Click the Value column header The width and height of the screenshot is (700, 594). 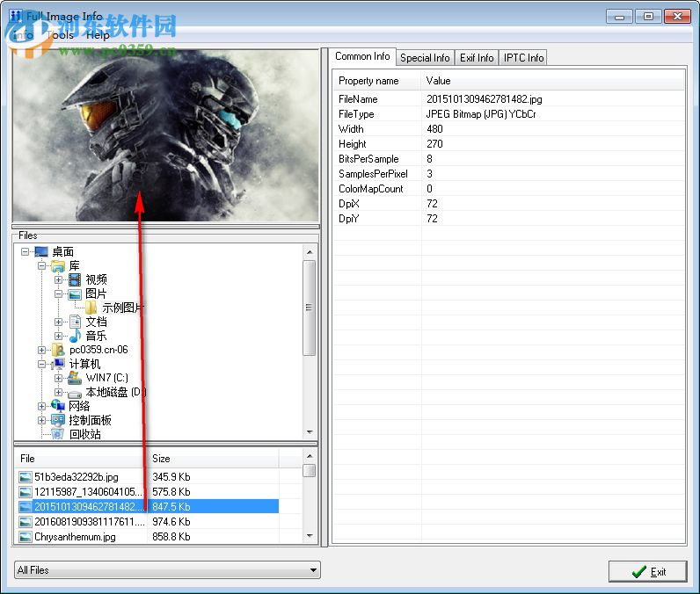[x=552, y=81]
